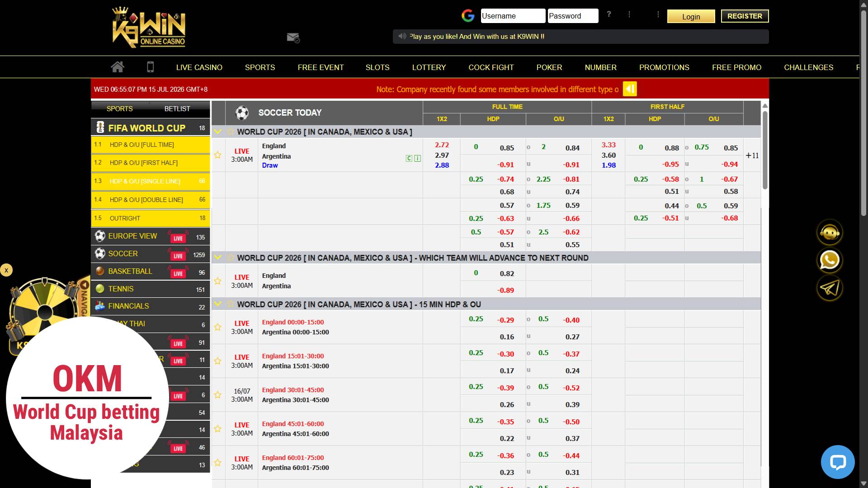This screenshot has height=488, width=868.
Task: Collapse the 15 MIN HDP & OU section
Action: click(x=217, y=304)
